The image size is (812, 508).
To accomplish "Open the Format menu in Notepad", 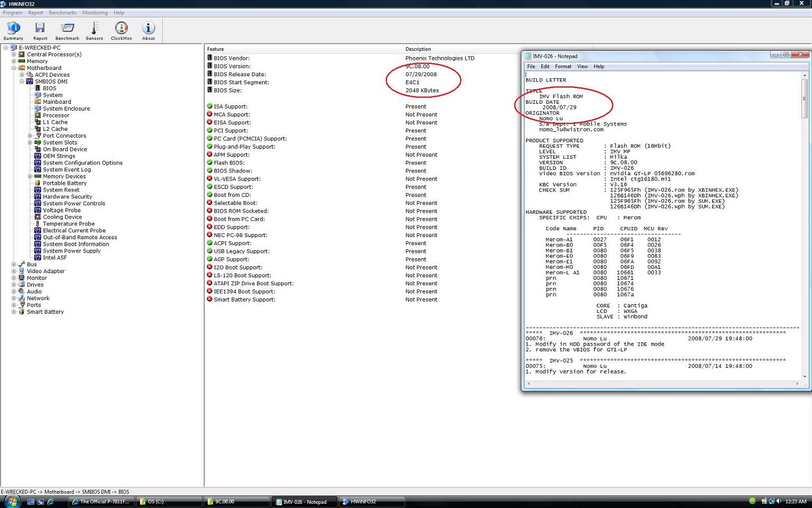I will coord(562,67).
